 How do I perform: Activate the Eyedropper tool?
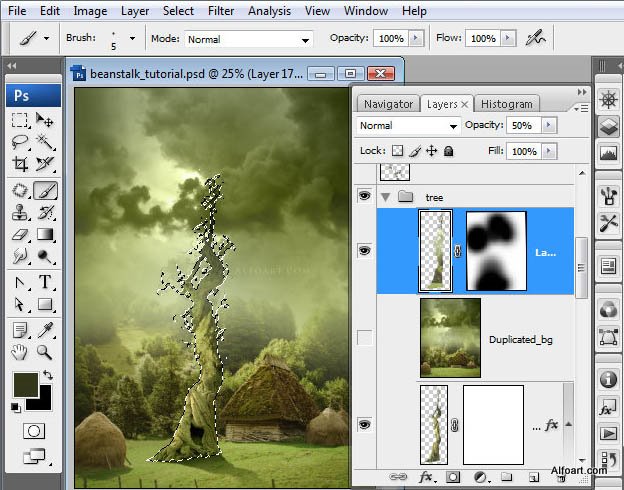(45, 329)
